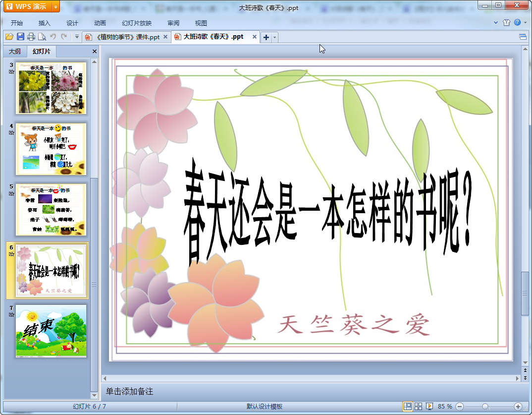This screenshot has height=415, width=532.
Task: Open the quick access toolbar customize dropdown
Action: tap(77, 37)
